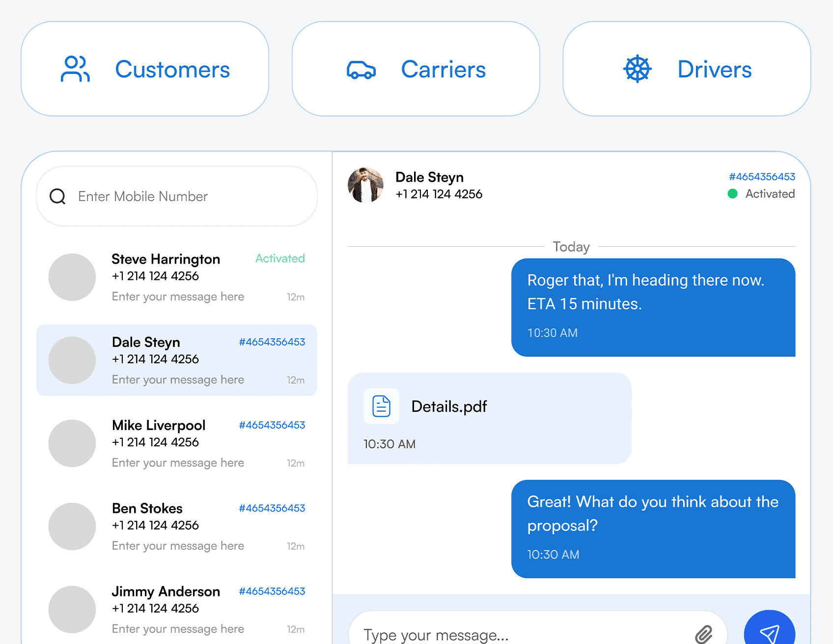The width and height of the screenshot is (833, 644).
Task: Click the green Activated status dot
Action: (x=733, y=194)
